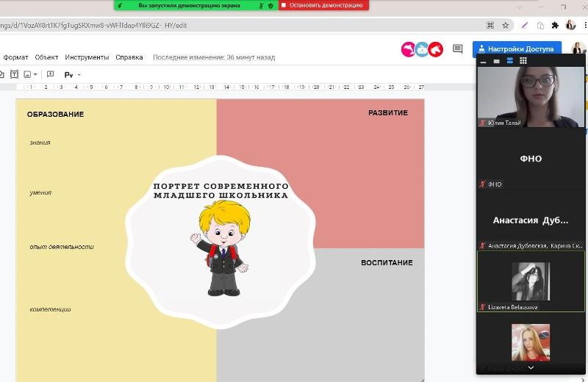Expand more participants with bottom chevron

pos(531,368)
